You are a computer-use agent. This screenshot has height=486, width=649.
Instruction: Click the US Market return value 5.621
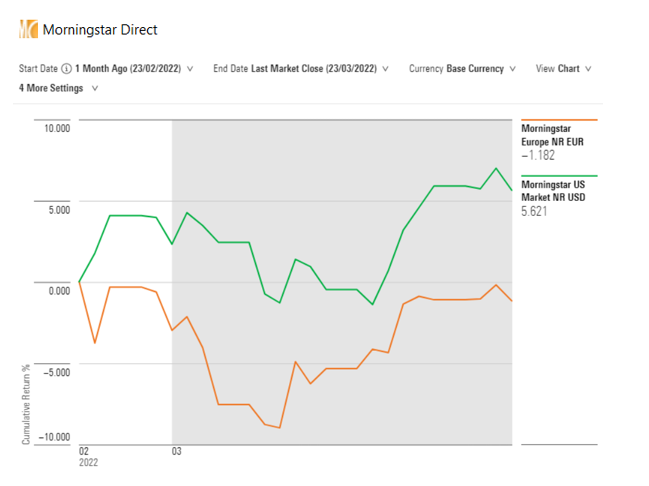[535, 211]
